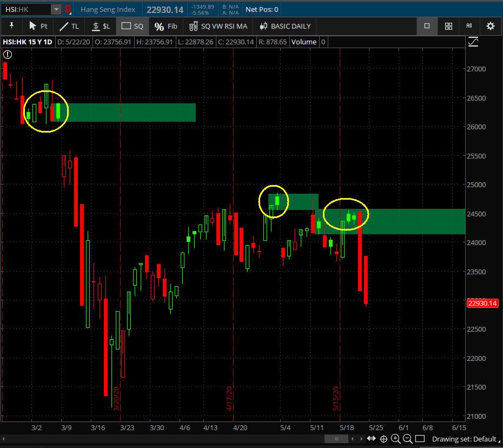The width and height of the screenshot is (503, 448).
Task: Expand the Drawing set: Default menu
Action: coord(464,439)
